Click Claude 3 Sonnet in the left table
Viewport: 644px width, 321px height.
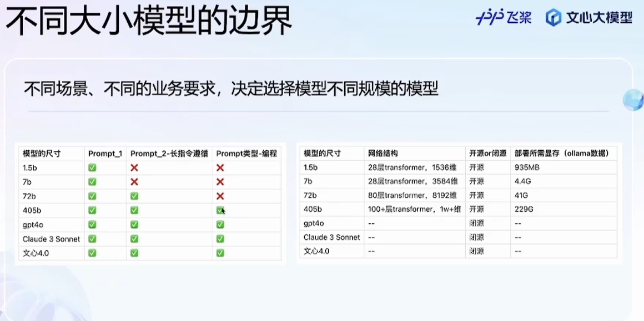tap(51, 239)
